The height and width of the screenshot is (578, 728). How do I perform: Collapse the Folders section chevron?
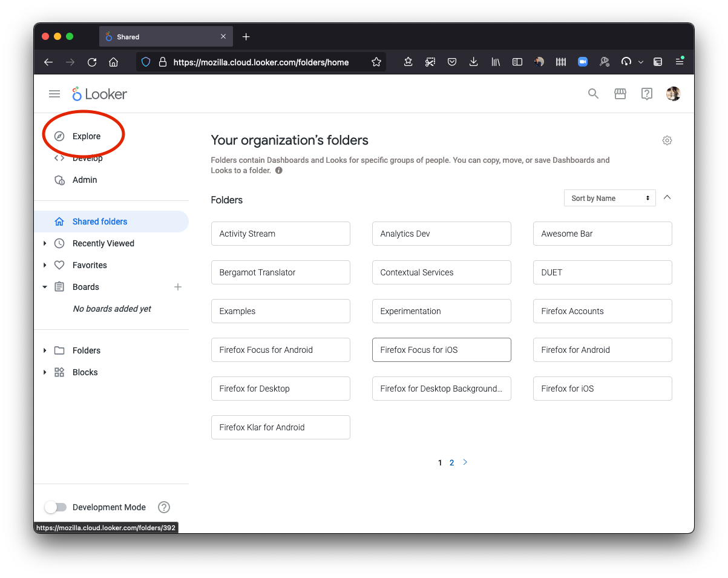pyautogui.click(x=667, y=197)
